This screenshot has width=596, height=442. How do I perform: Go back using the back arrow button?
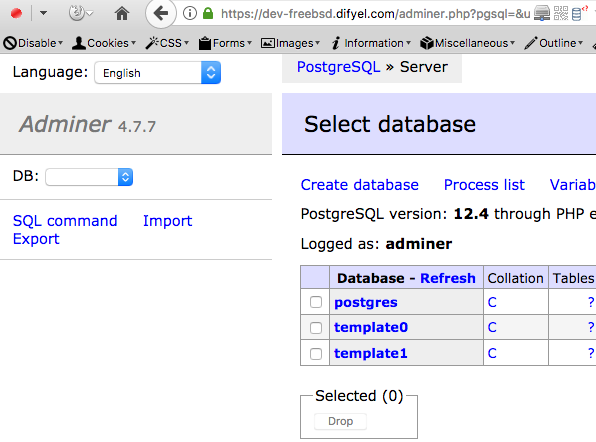(161, 14)
